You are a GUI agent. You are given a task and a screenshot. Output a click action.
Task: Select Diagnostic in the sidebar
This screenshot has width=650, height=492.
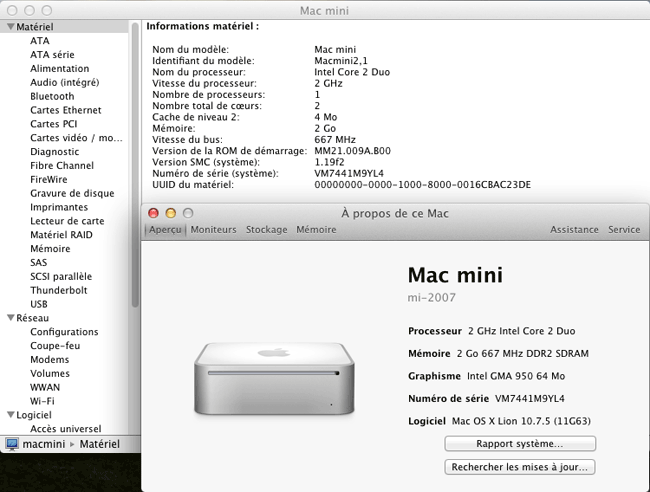point(54,152)
